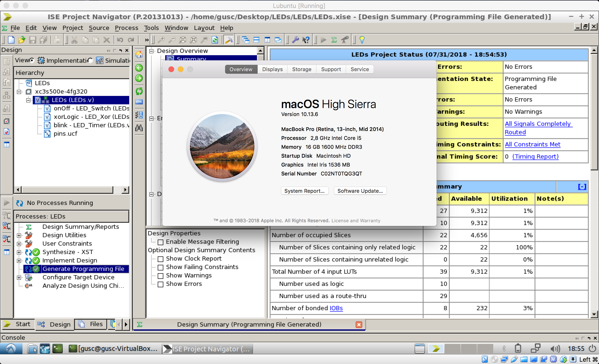Click the telescope icon in toolbar

[x=345, y=40]
